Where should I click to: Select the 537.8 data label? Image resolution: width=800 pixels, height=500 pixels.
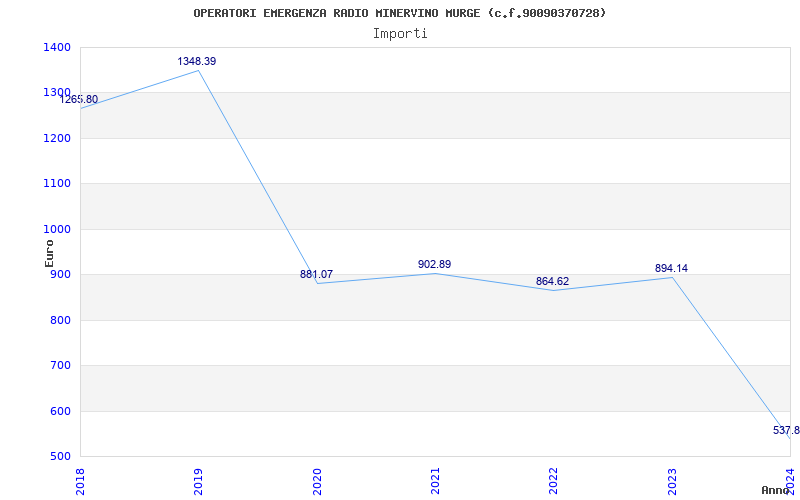click(x=786, y=430)
